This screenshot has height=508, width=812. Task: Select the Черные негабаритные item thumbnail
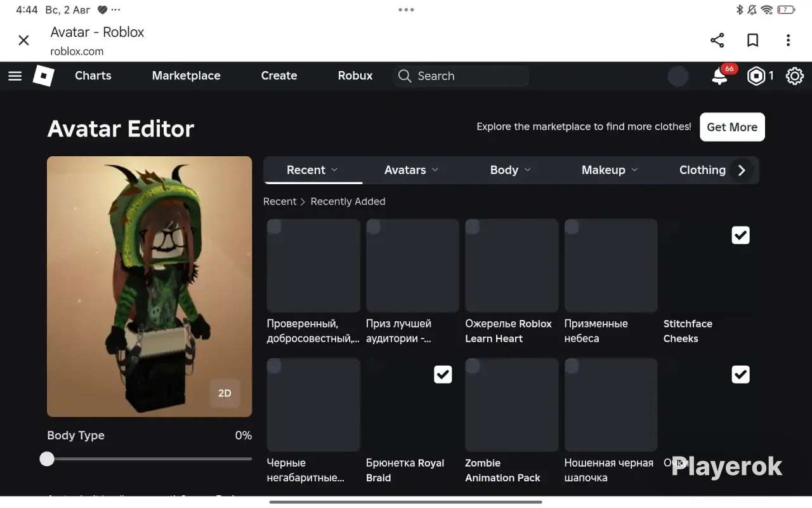313,404
